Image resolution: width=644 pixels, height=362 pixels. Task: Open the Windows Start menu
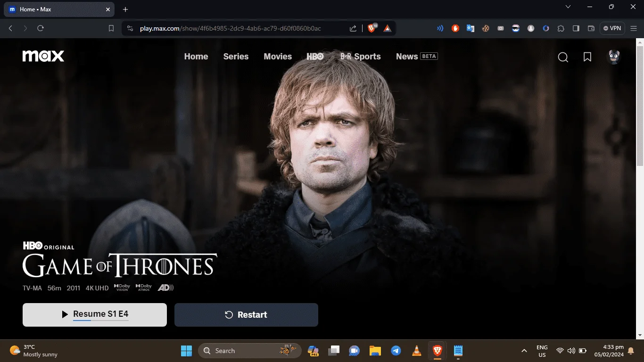pyautogui.click(x=186, y=351)
